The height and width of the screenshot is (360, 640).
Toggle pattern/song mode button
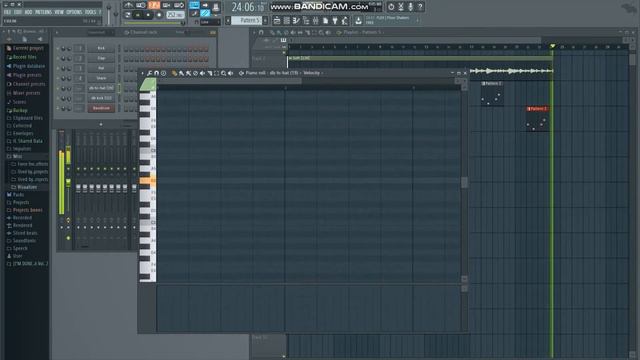point(128,15)
